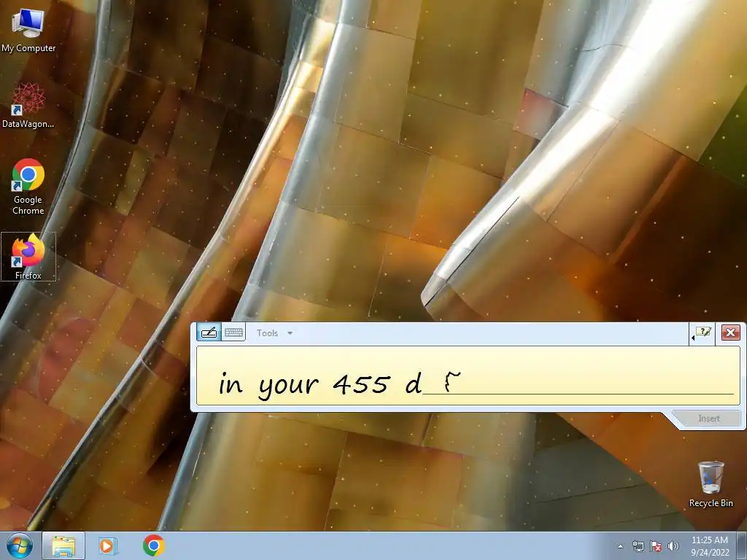
Task: Select the handwritten number "455"
Action: pos(362,384)
